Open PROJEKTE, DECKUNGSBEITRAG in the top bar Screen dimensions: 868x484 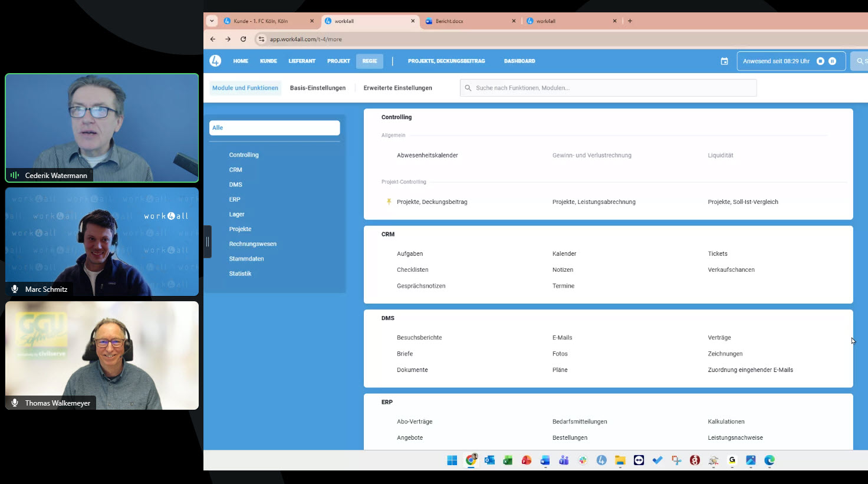(x=446, y=61)
